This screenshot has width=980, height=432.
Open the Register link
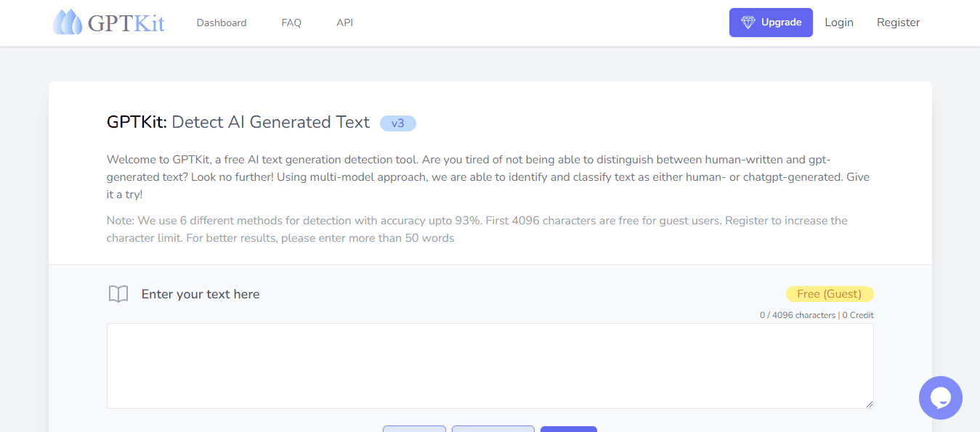[x=898, y=23]
